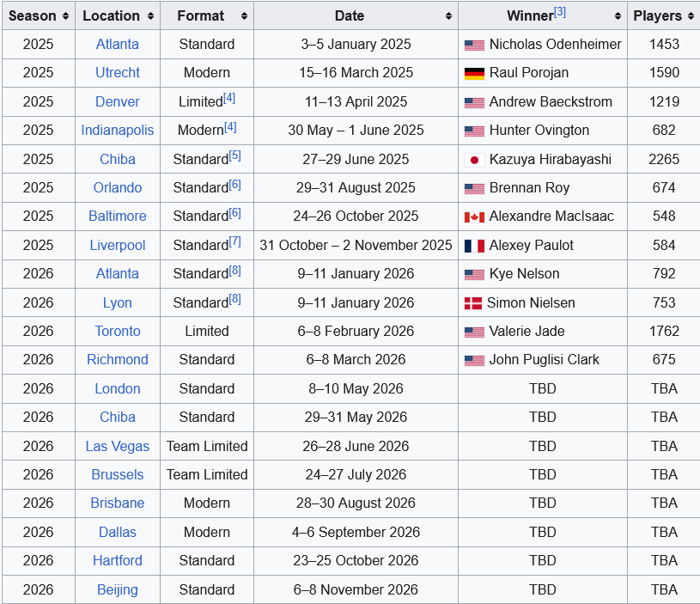Sort table by Players column arrows
This screenshot has width=700, height=604.
click(691, 16)
